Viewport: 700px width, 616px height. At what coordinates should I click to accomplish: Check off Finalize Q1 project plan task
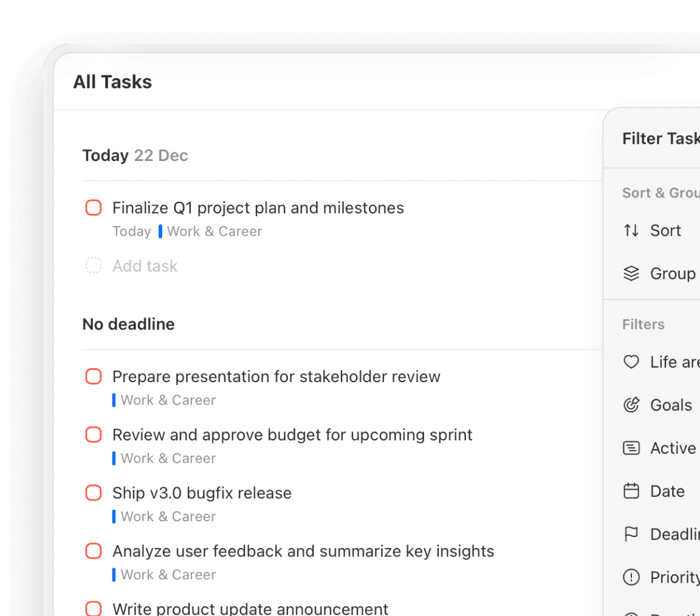pyautogui.click(x=94, y=208)
